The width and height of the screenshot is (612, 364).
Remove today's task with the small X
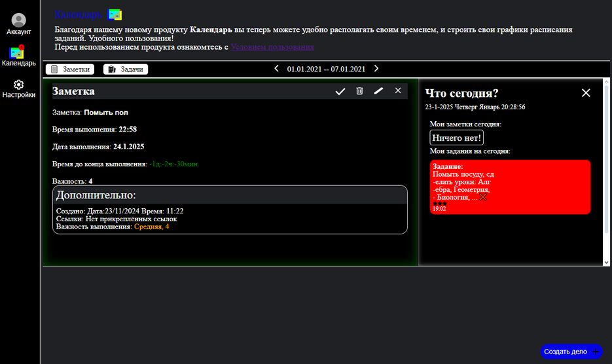click(483, 197)
